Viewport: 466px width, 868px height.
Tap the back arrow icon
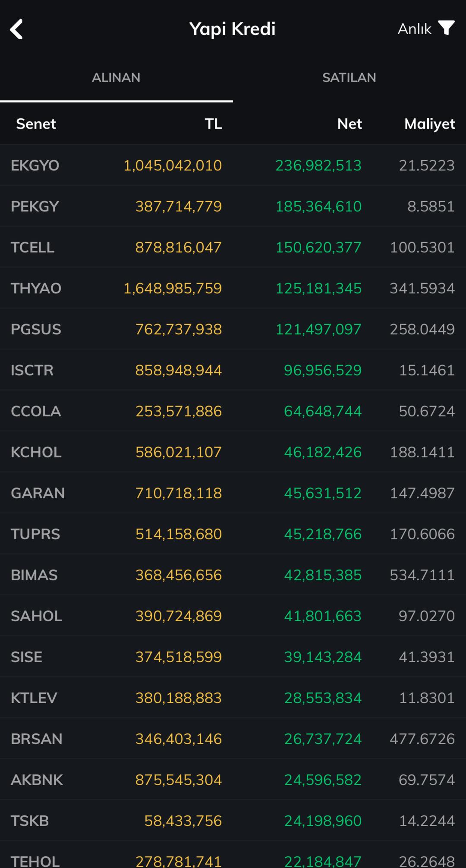16,29
